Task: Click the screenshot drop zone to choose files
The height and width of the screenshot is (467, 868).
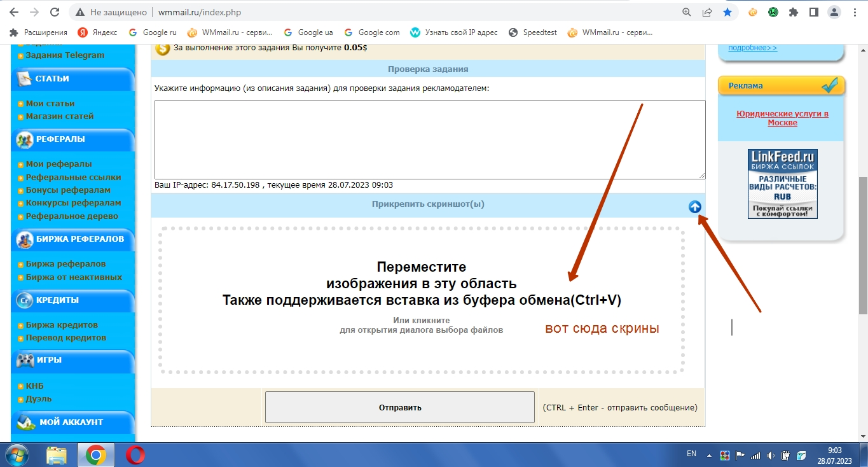Action: coord(422,300)
